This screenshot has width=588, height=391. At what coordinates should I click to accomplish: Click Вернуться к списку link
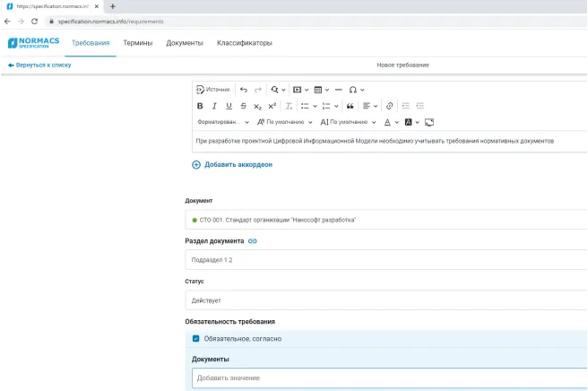pyautogui.click(x=39, y=65)
